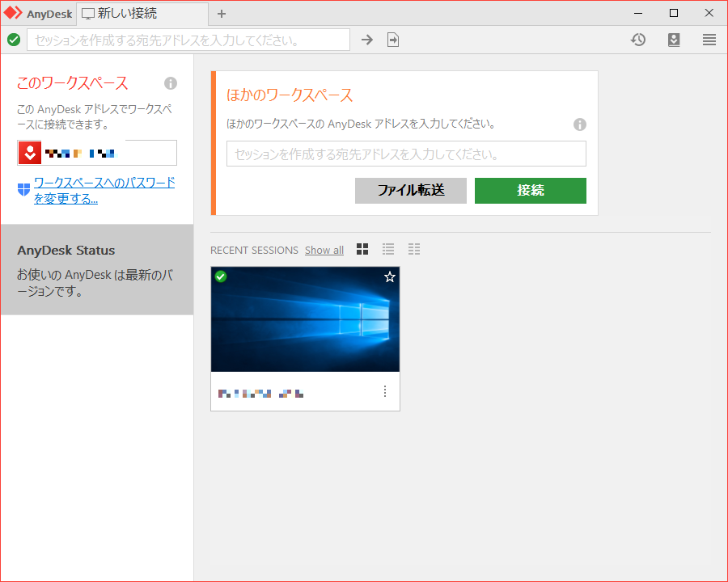
Task: Star the recent session as favorite
Action: (389, 276)
